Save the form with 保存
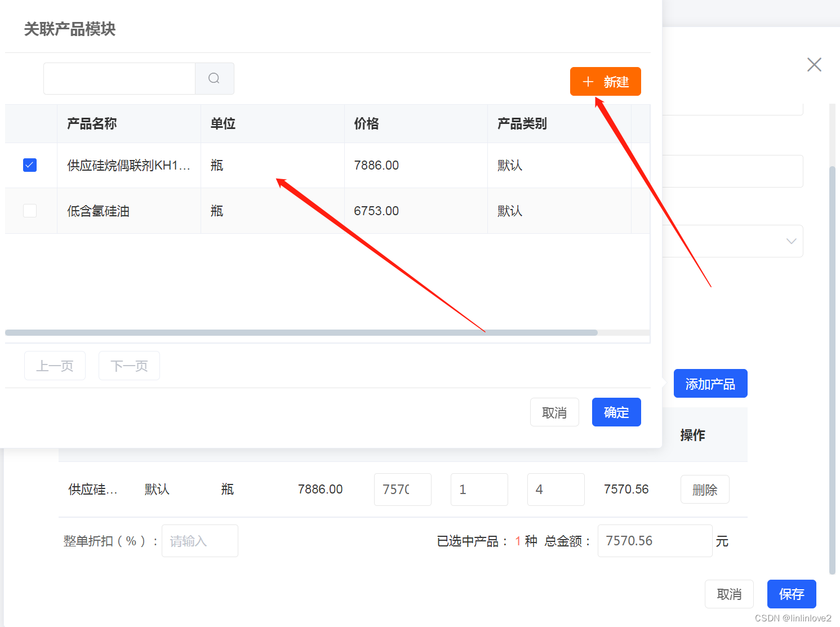 click(792, 594)
